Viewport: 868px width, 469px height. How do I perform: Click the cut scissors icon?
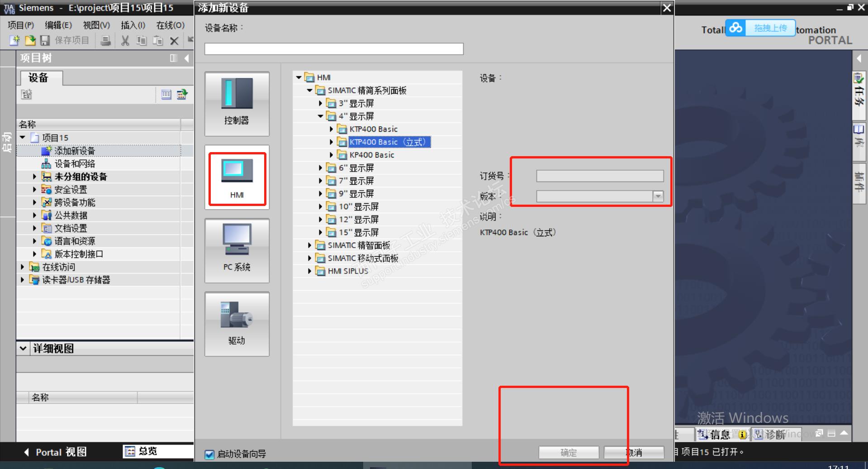coord(125,41)
